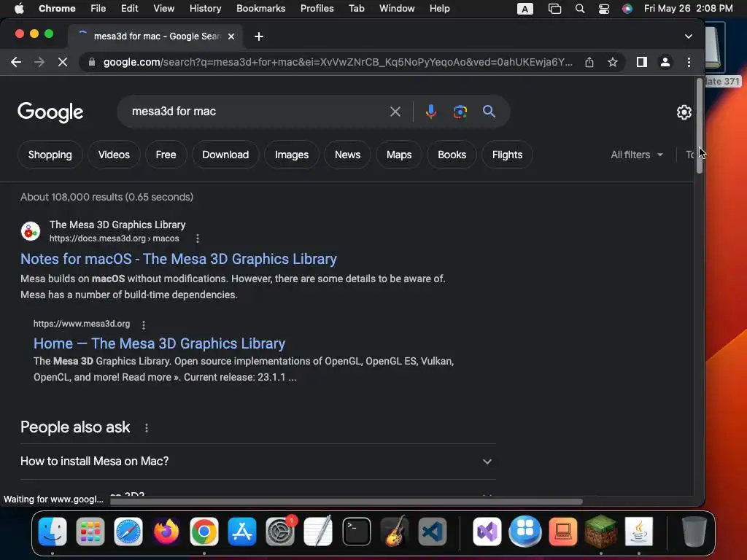Click the vertical page scrollbar
747x560 pixels.
pos(699,125)
